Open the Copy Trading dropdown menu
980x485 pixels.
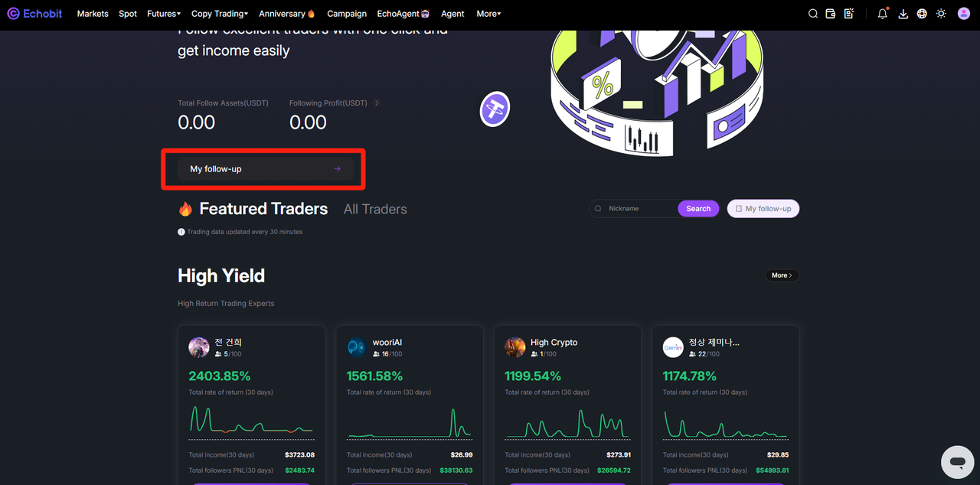[220, 14]
